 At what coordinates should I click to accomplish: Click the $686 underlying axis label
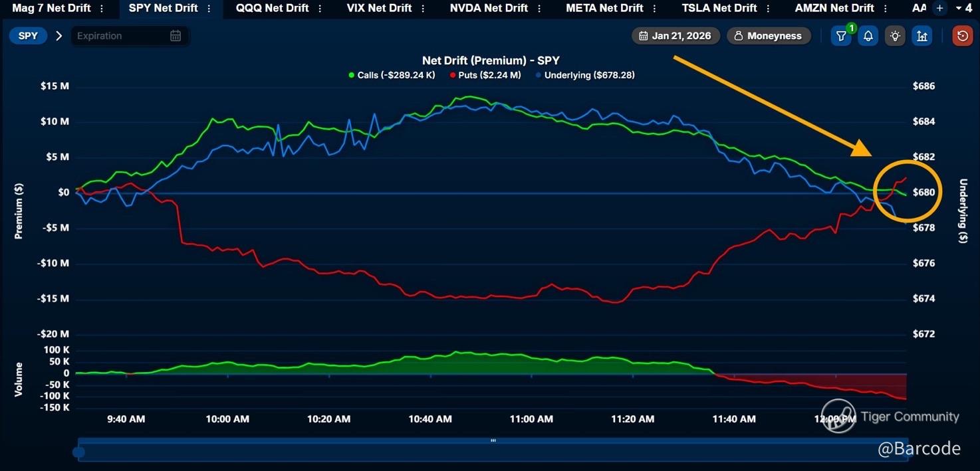coord(924,86)
